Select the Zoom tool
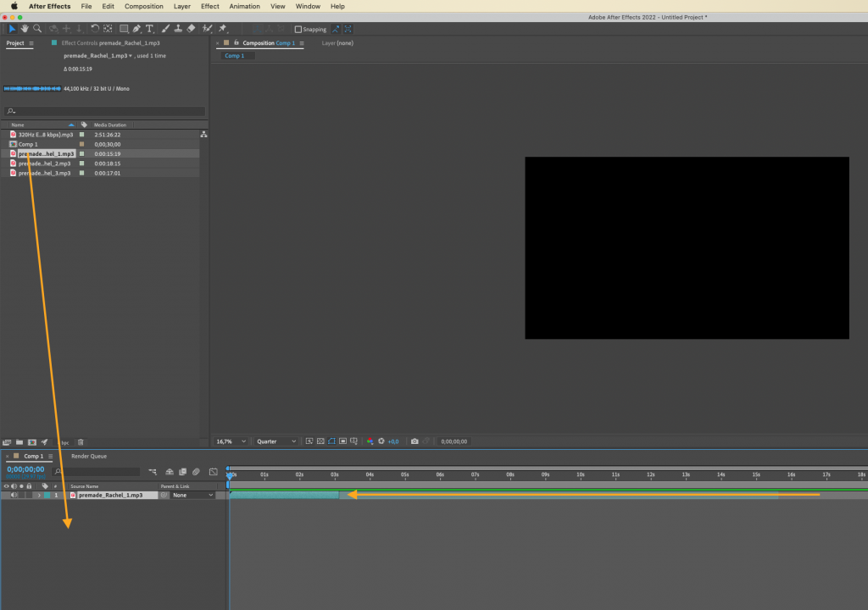This screenshot has width=868, height=610. [38, 28]
